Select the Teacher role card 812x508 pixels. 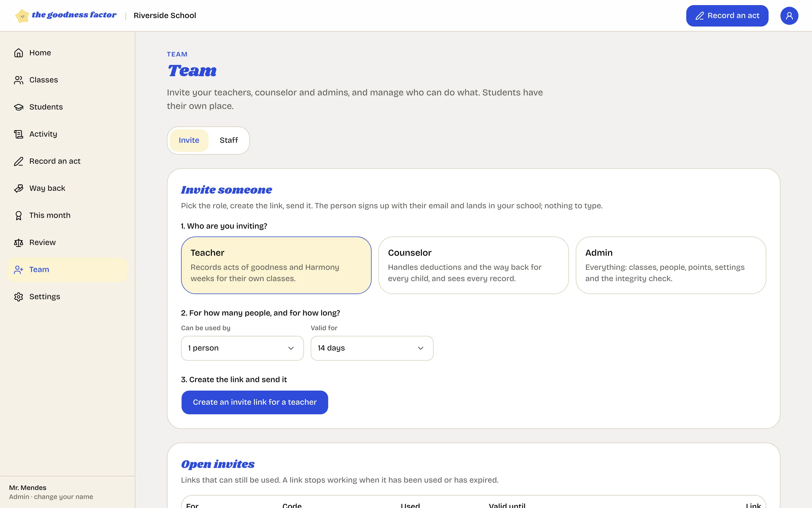[x=276, y=265]
